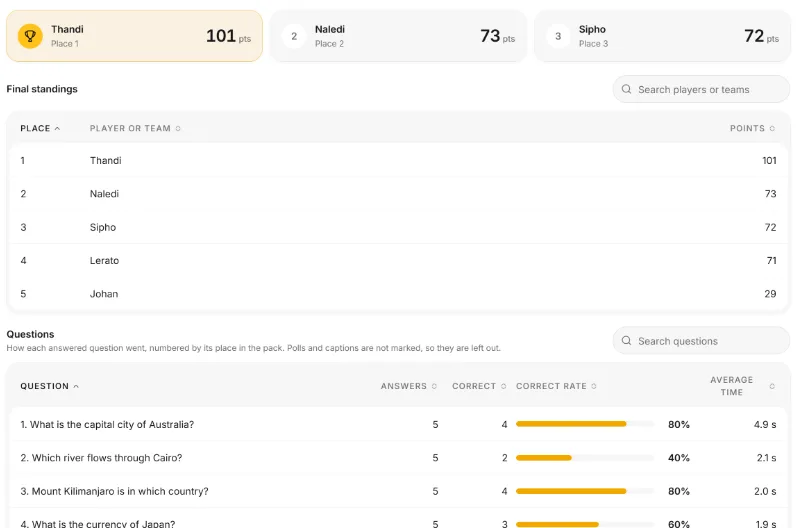Image resolution: width=800 pixels, height=528 pixels.
Task: Click the magnifier icon in the players search
Action: [x=626, y=89]
